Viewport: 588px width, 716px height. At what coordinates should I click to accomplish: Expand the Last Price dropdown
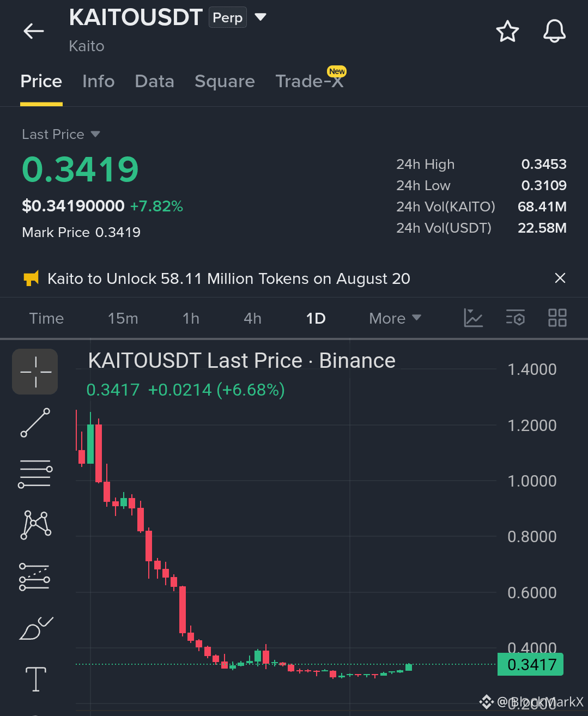coord(95,134)
